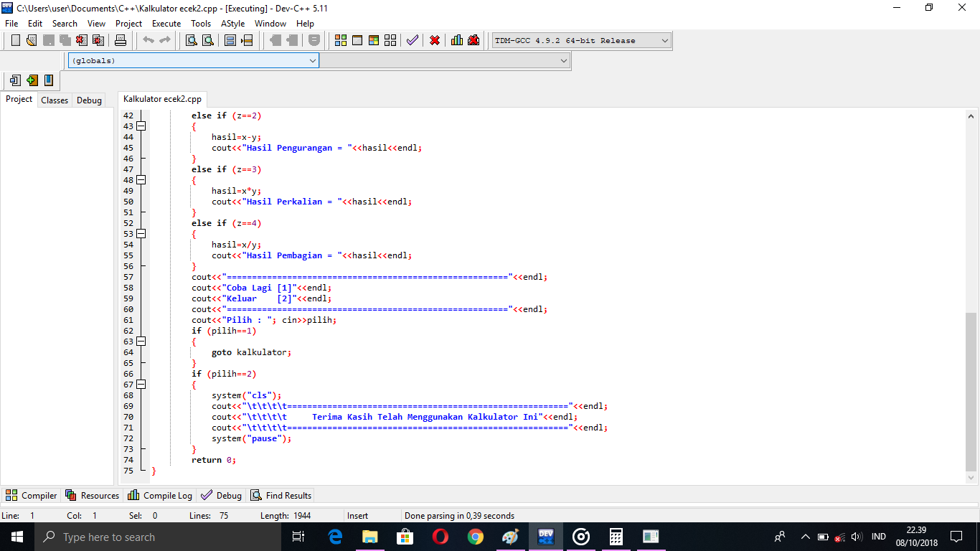
Task: Open the (globals) class dropdown
Action: point(193,61)
